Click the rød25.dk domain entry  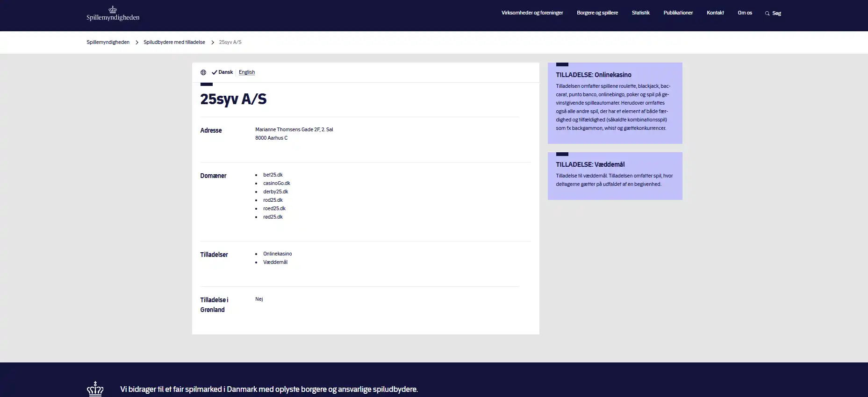click(x=273, y=217)
